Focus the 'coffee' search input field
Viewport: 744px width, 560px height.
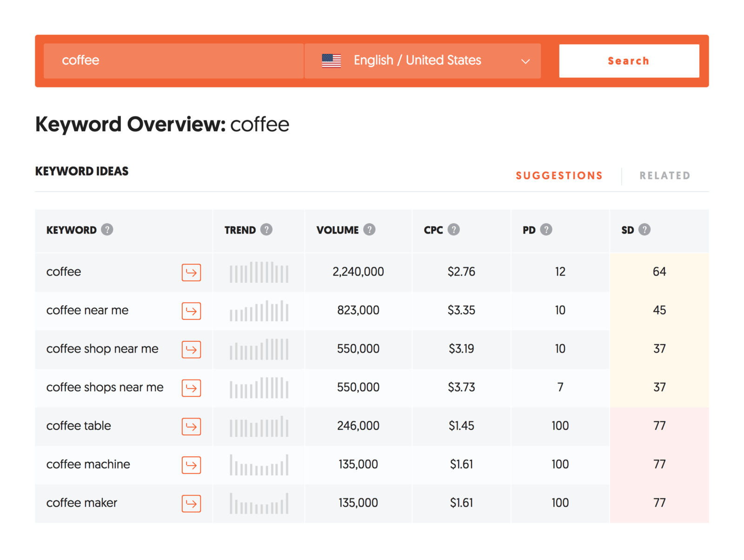(x=173, y=61)
